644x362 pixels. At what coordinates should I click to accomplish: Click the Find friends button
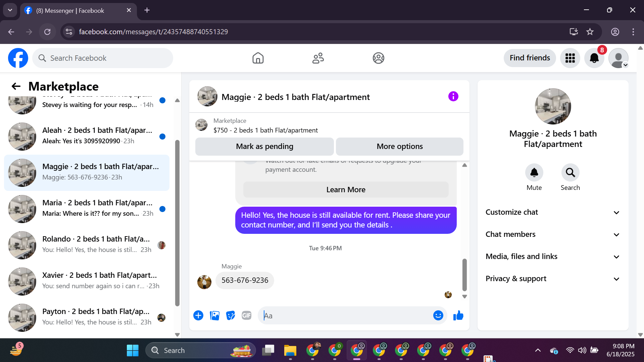(530, 58)
